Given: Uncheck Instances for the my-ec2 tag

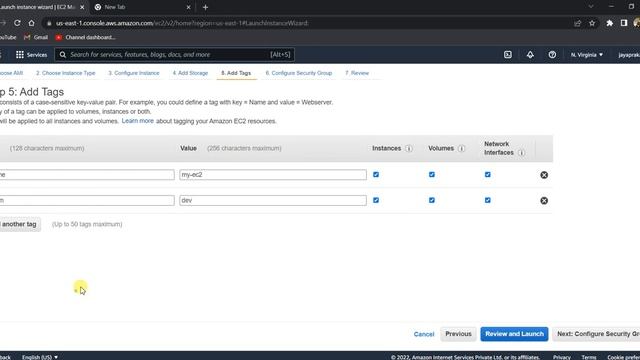Looking at the screenshot, I should [x=376, y=175].
